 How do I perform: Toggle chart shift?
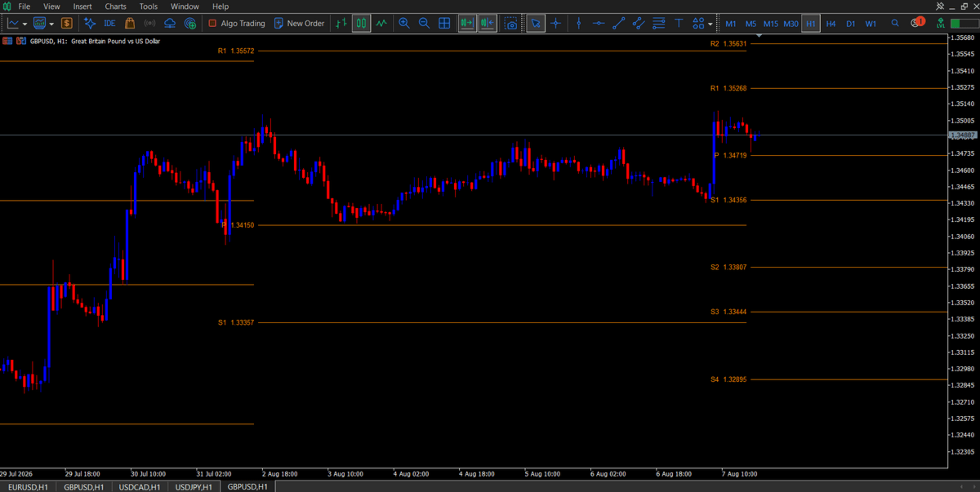488,24
